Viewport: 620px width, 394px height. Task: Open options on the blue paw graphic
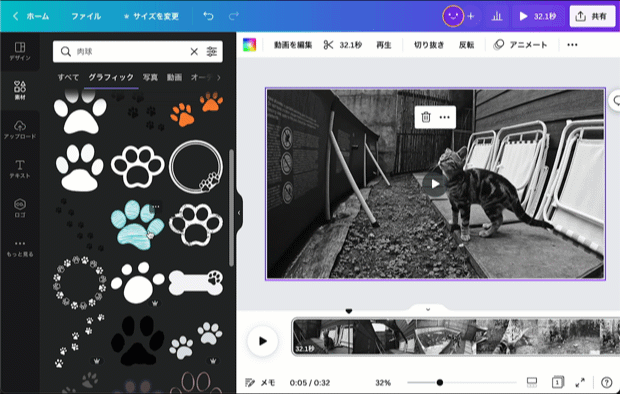pos(156,206)
